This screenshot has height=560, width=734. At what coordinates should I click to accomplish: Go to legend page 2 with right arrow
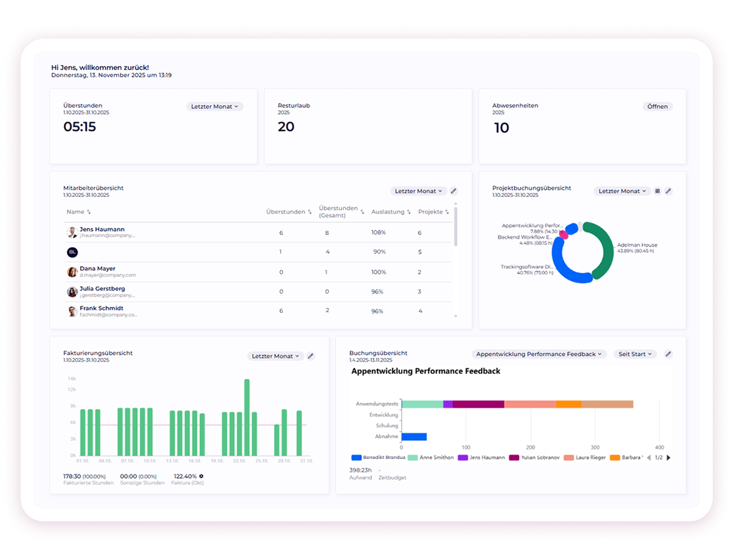pyautogui.click(x=668, y=458)
